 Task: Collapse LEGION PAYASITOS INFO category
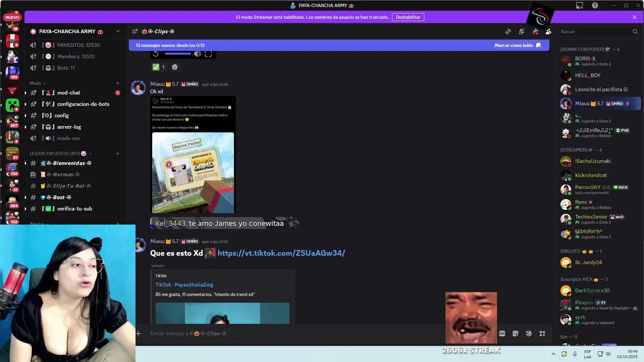pyautogui.click(x=61, y=153)
